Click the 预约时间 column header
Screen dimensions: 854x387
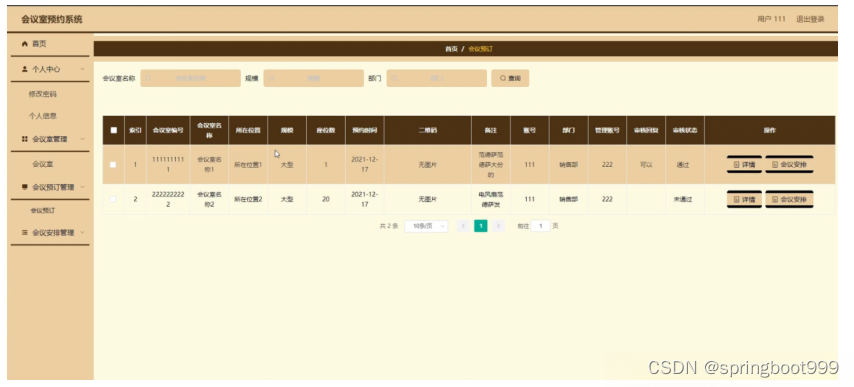click(x=365, y=130)
